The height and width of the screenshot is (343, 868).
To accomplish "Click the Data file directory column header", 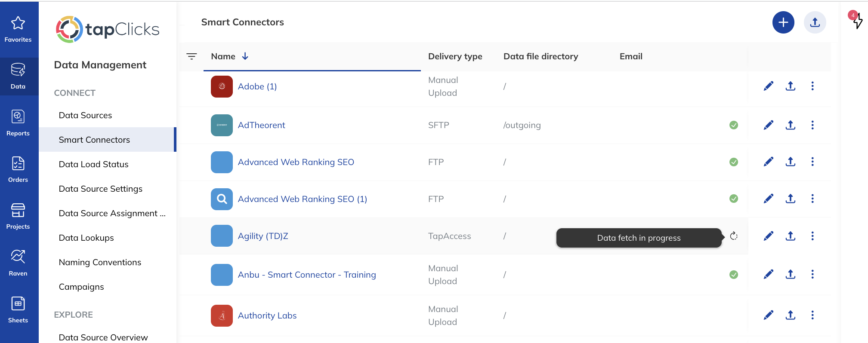I will coord(541,56).
